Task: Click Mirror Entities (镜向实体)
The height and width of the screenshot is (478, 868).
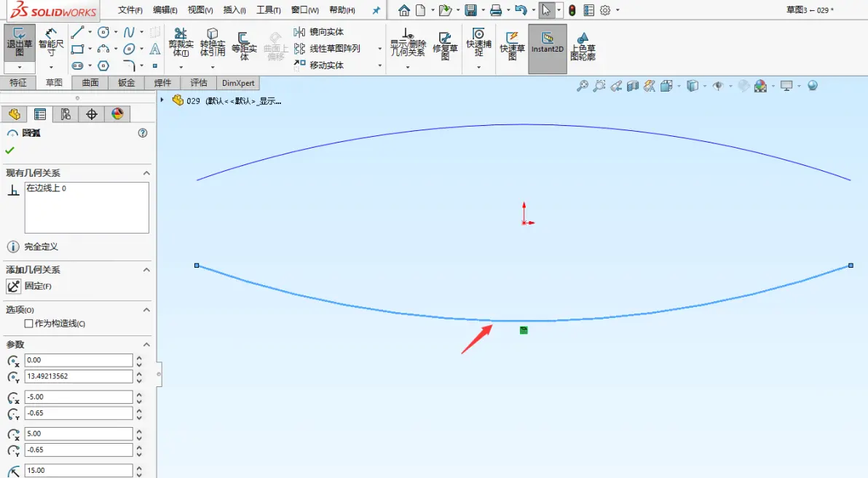Action: point(320,32)
